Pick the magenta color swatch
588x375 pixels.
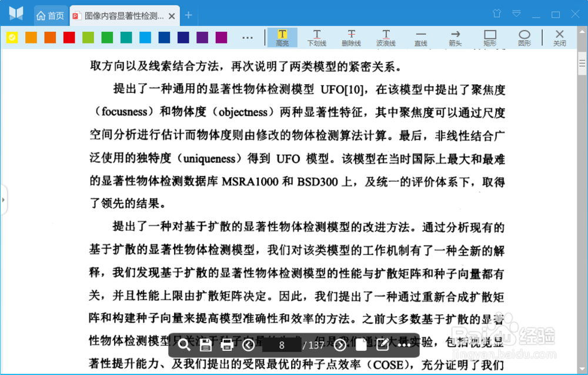[221, 38]
